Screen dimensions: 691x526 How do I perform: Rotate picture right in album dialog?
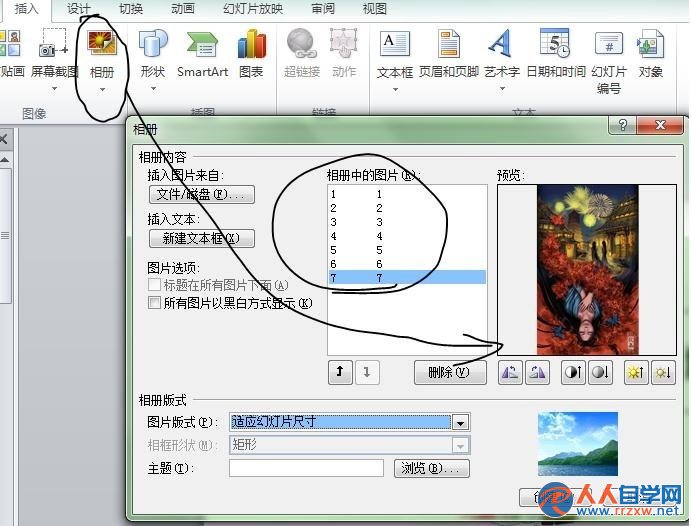(537, 373)
